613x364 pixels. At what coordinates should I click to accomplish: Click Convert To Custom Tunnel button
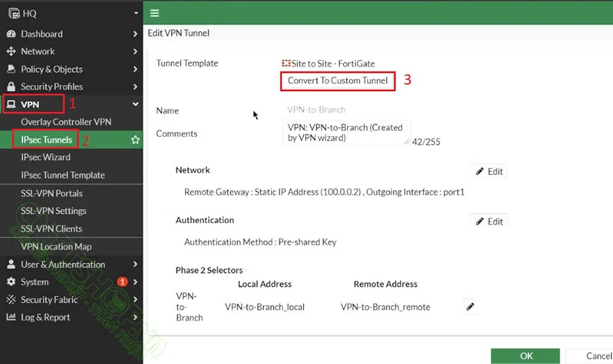point(338,80)
